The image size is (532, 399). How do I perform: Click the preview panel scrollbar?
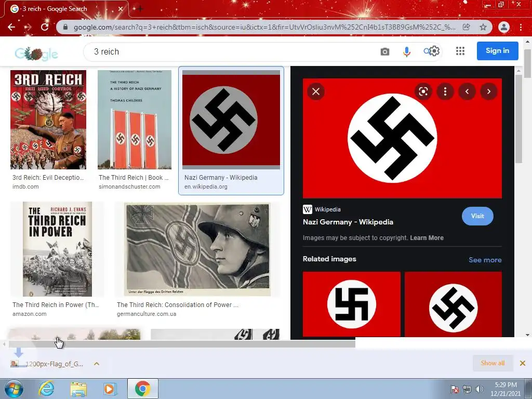(x=518, y=118)
